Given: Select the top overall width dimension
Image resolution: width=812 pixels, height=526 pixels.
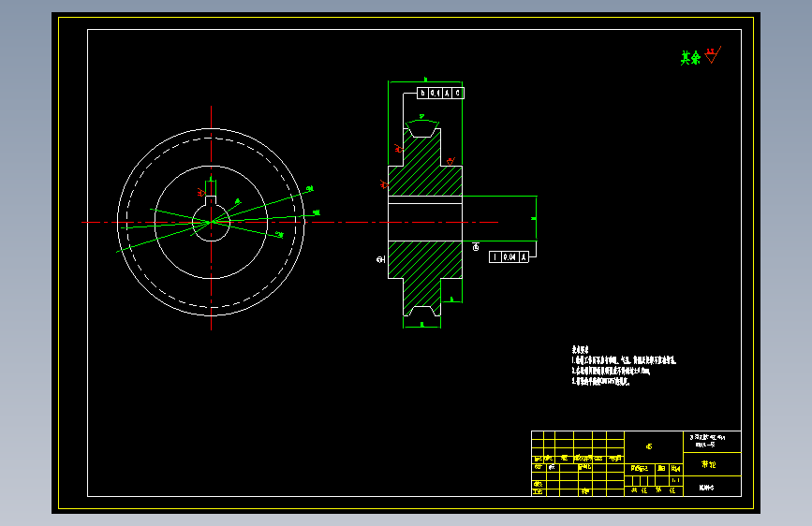Looking at the screenshot, I should pyautogui.click(x=425, y=80).
